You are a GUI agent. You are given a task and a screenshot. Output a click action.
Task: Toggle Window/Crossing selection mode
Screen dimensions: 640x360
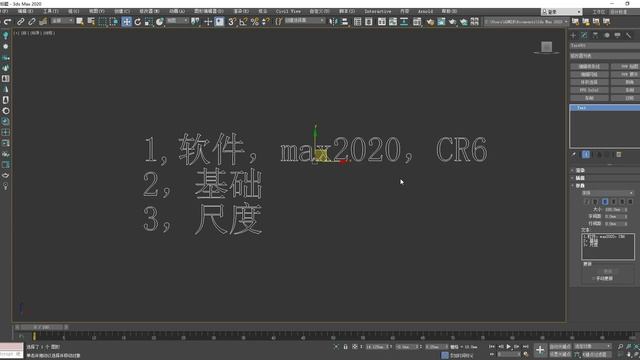click(x=114, y=22)
